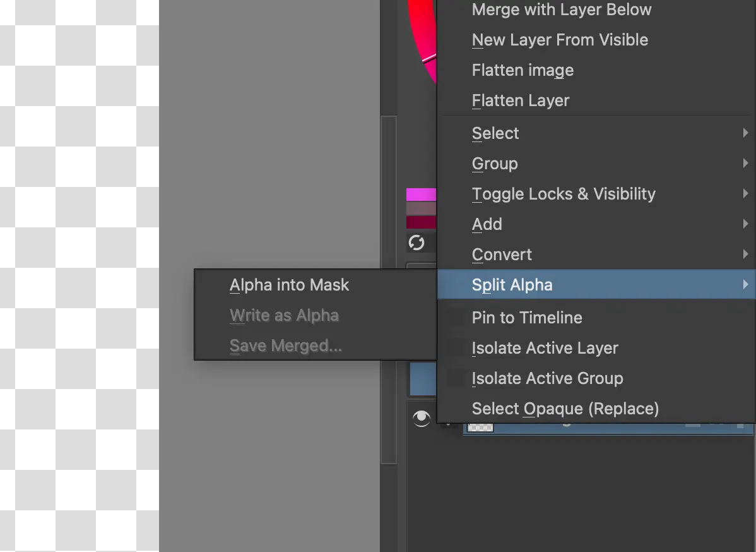
Task: Pick the muted mauve color swatch
Action: point(422,208)
